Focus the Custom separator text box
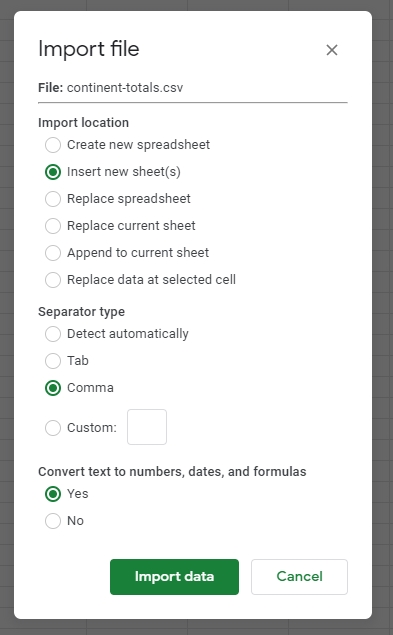The width and height of the screenshot is (393, 635). point(147,427)
